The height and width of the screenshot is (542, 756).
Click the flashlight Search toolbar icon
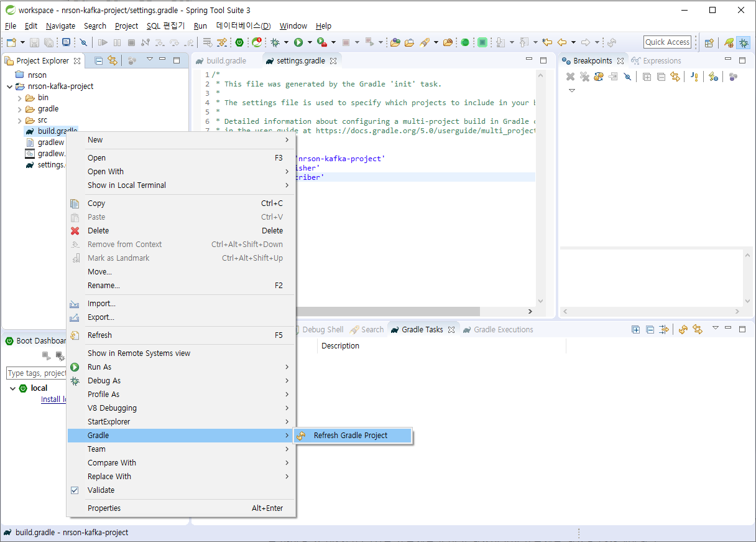tap(425, 42)
